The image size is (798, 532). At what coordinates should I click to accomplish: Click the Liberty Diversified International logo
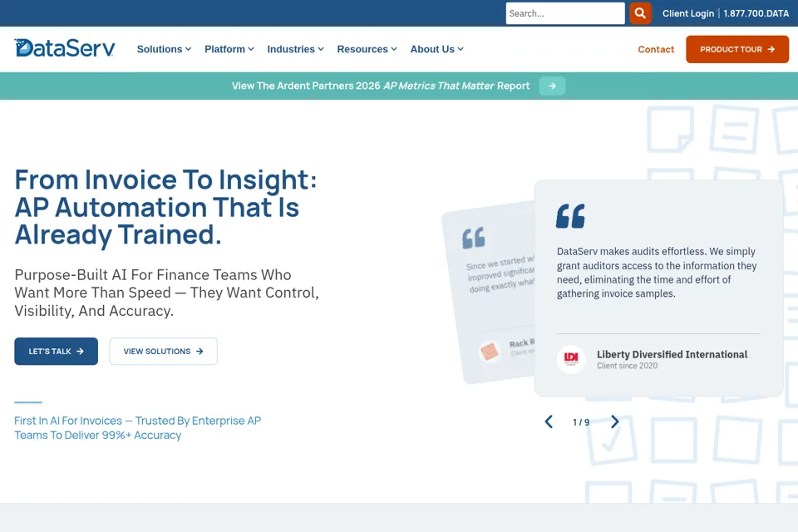(x=571, y=359)
